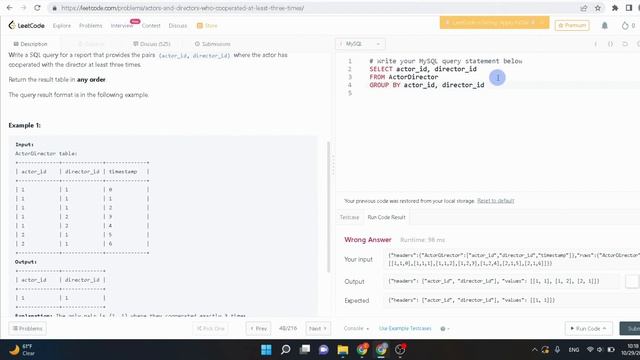Bookmark this page with the star icon

coord(598,8)
